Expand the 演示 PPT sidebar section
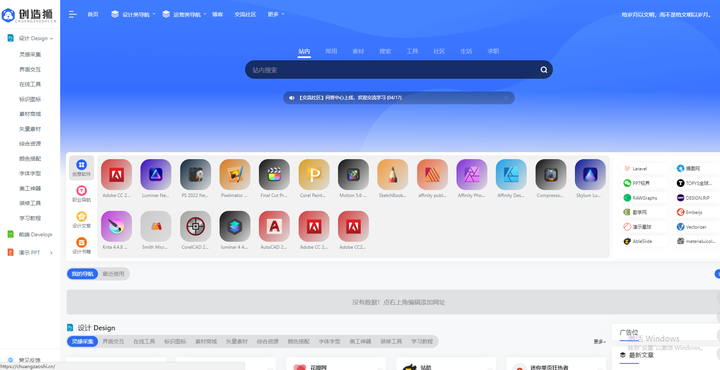This screenshot has height=370, width=720. point(30,252)
